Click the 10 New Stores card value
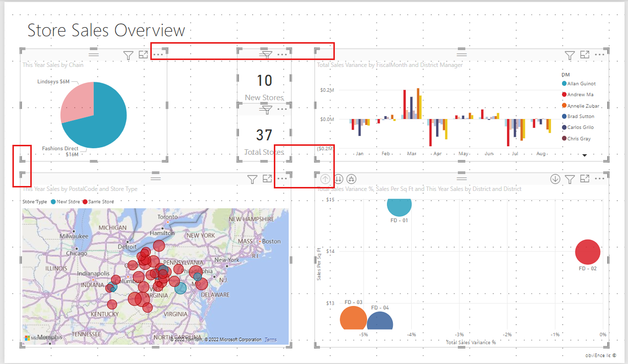The height and width of the screenshot is (364, 628). 264,81
